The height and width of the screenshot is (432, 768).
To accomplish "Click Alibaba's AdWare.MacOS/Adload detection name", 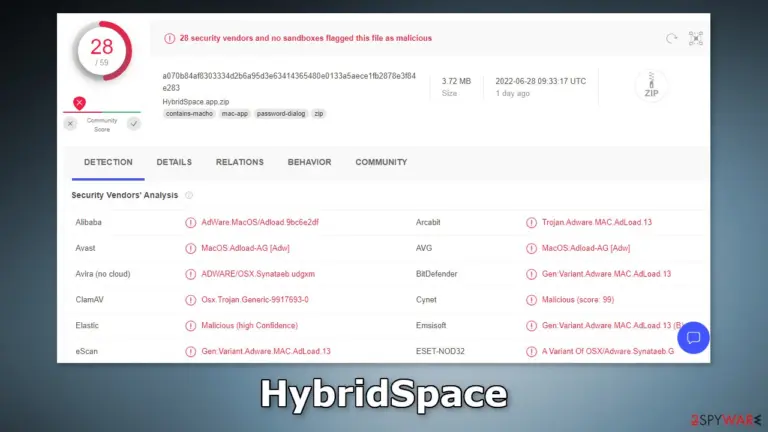I will 260,222.
